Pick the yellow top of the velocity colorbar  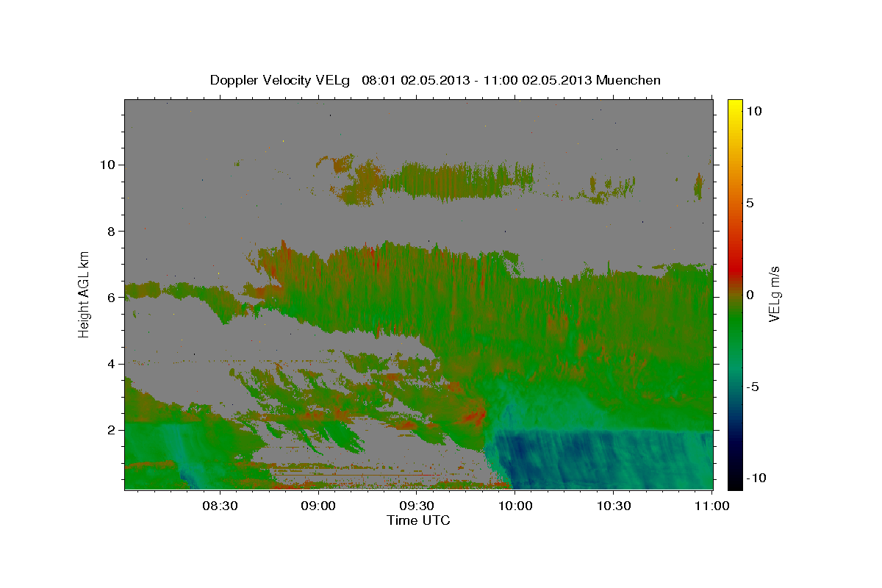(734, 109)
